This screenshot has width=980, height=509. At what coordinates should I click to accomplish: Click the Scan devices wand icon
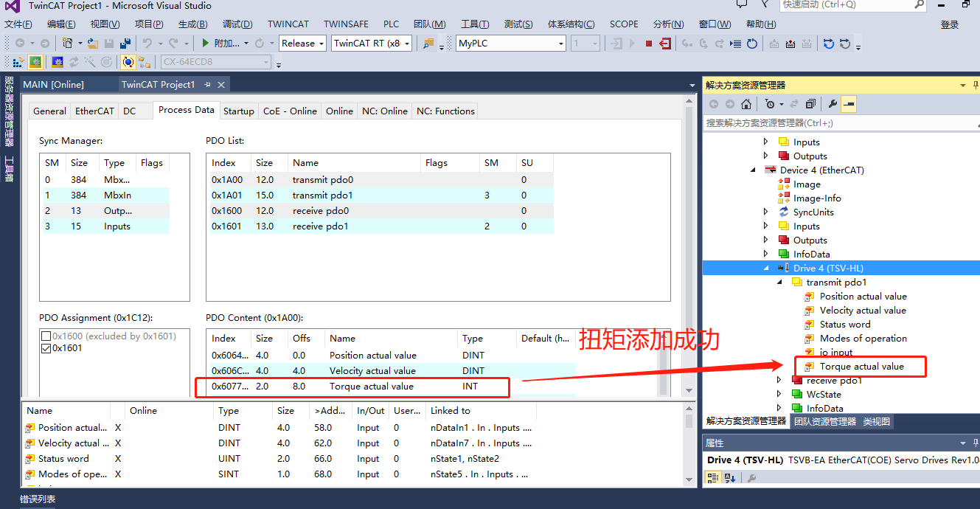pos(90,62)
